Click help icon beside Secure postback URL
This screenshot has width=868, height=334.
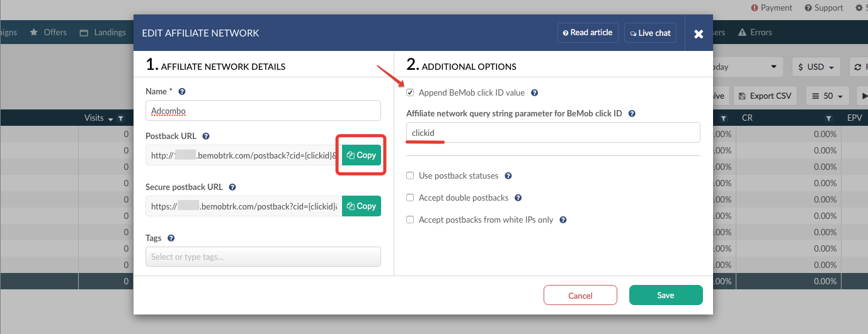click(232, 187)
